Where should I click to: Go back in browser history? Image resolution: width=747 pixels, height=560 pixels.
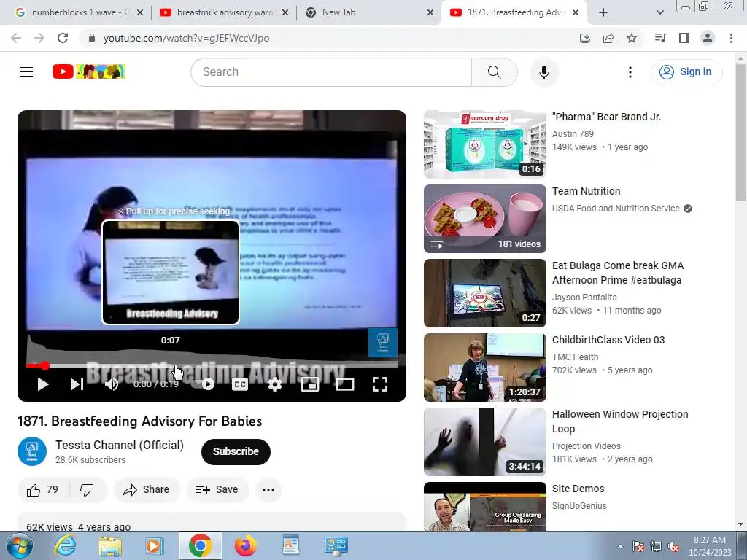pos(16,38)
